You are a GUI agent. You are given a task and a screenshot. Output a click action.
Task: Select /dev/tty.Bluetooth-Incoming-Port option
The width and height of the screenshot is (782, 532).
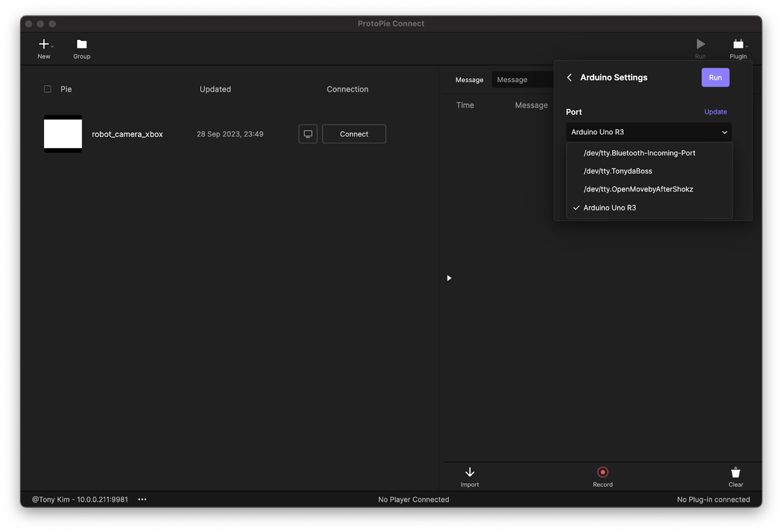pos(639,153)
